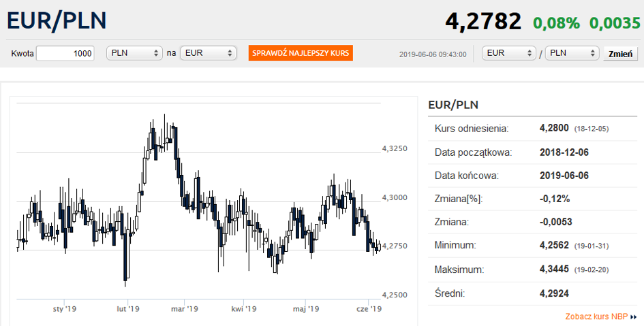
Task: Open the PLN source currency dropdown
Action: pyautogui.click(x=134, y=53)
